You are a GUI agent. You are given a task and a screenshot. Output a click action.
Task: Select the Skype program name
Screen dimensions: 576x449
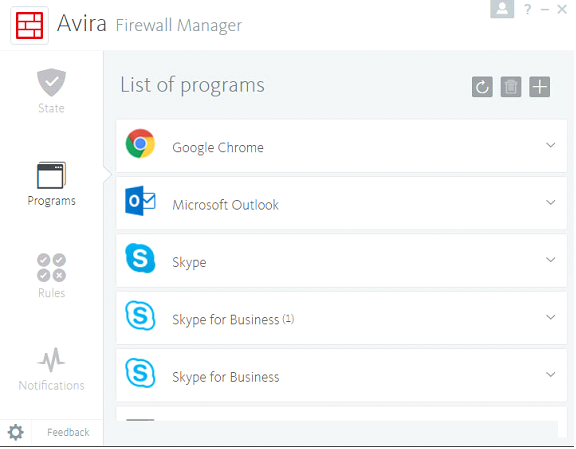coord(189,263)
